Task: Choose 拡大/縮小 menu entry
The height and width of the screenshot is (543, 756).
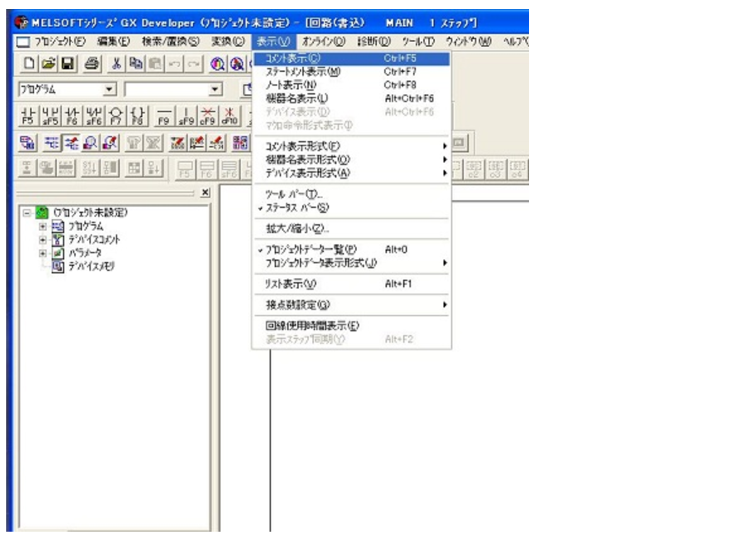Action: tap(352, 229)
